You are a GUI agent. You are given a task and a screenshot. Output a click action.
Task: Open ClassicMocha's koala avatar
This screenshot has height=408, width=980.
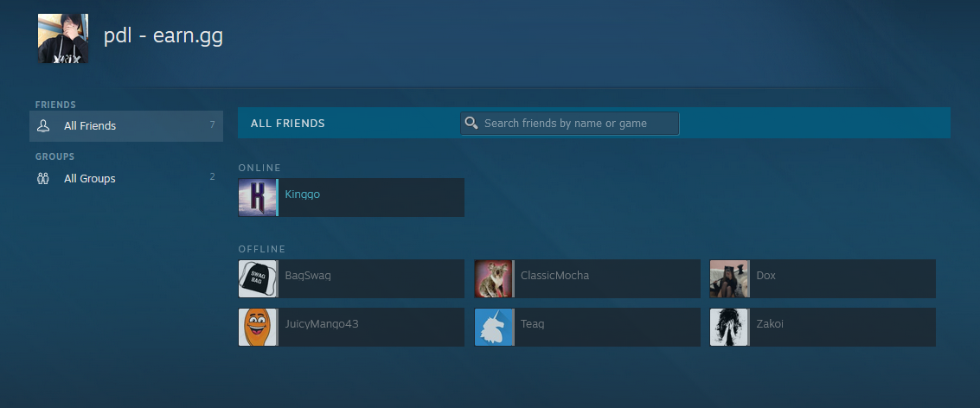point(493,278)
